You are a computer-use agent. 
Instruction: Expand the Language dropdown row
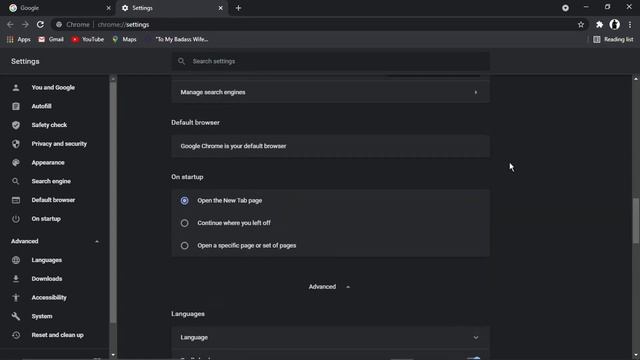(x=330, y=338)
